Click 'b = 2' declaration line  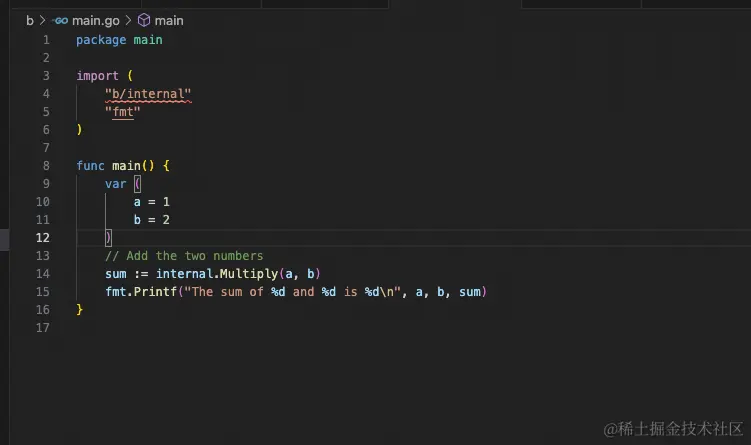[151, 220]
